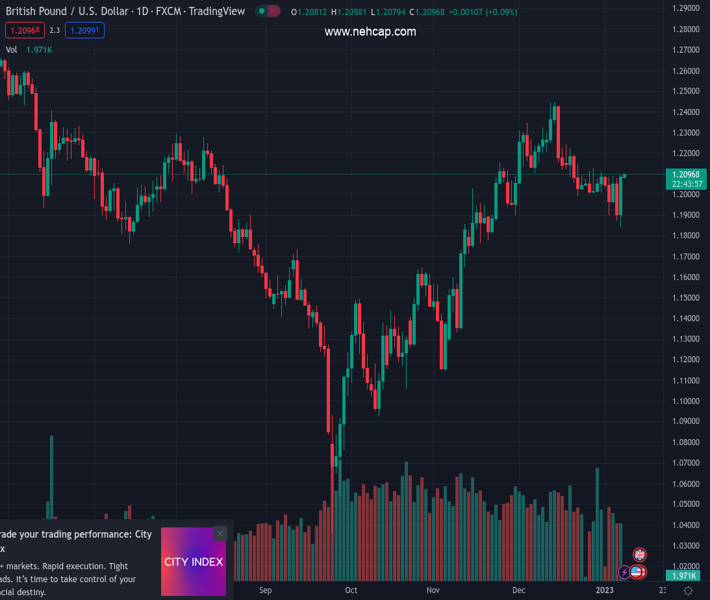
Task: Click the Vol indicator label
Action: [x=11, y=49]
